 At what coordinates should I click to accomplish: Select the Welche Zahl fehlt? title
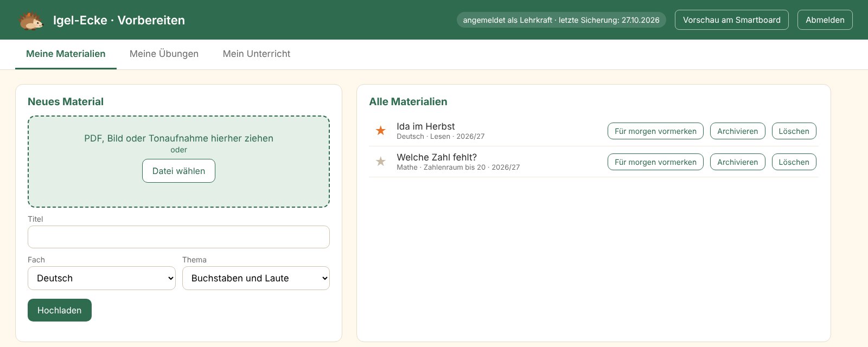[437, 157]
